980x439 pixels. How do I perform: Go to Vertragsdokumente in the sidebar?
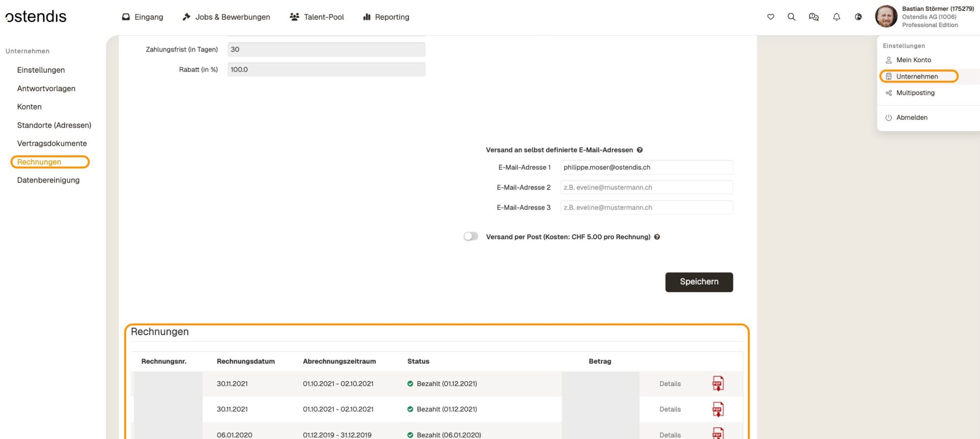(x=52, y=143)
